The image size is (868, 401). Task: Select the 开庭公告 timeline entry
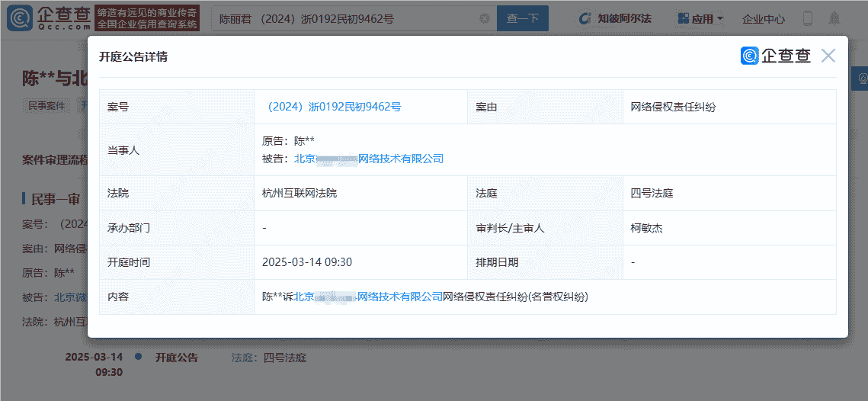(177, 358)
